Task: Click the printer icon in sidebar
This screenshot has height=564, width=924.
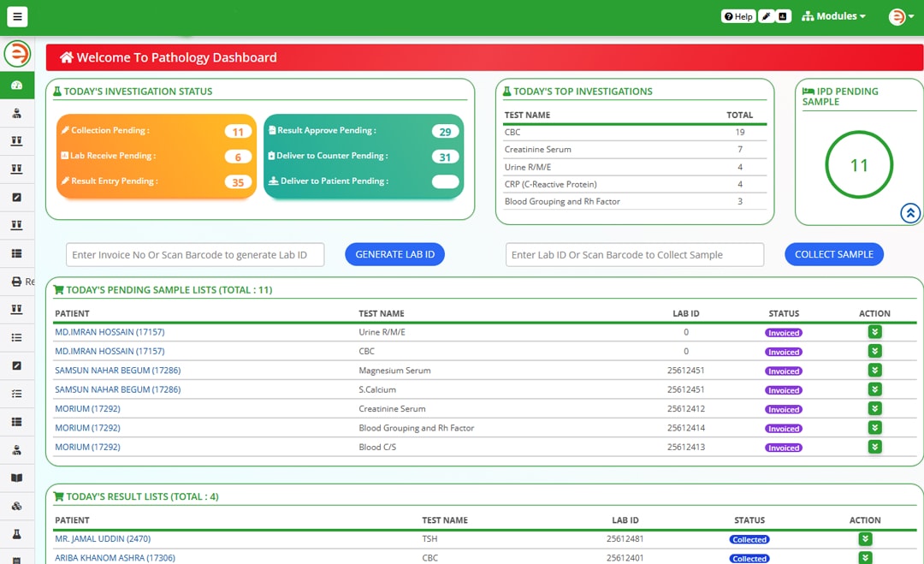Action: (x=16, y=282)
